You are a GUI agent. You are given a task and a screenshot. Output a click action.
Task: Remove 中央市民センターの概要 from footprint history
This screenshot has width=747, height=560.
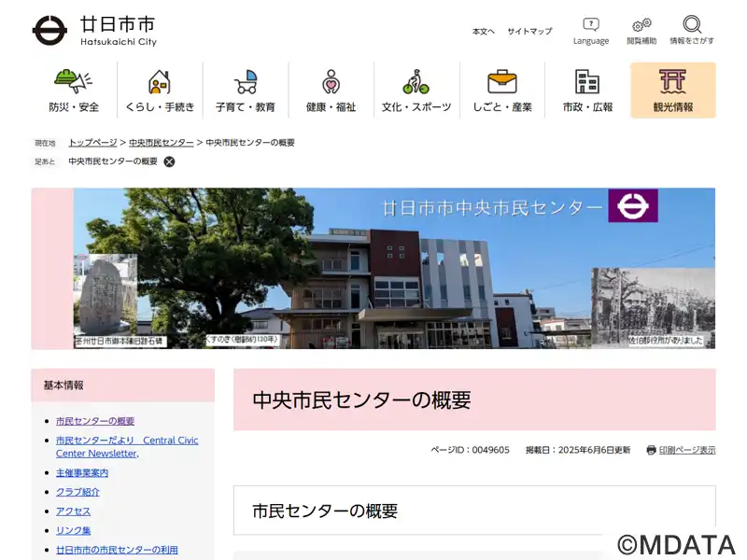pos(169,161)
